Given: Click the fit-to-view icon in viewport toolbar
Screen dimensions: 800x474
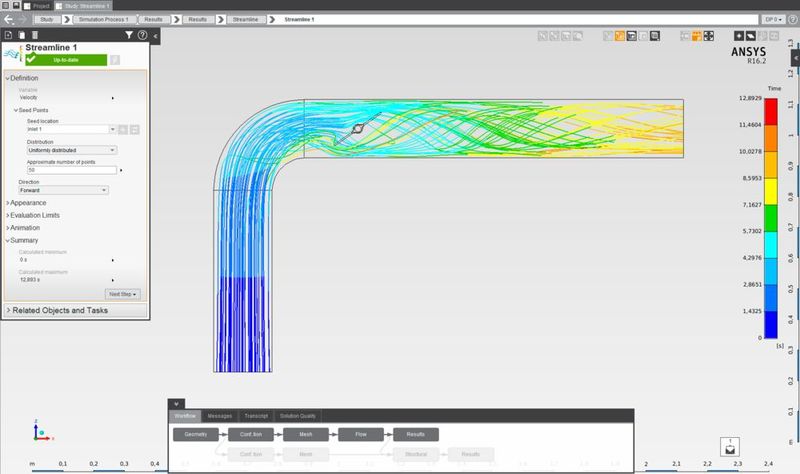Looking at the screenshot, I should [709, 36].
